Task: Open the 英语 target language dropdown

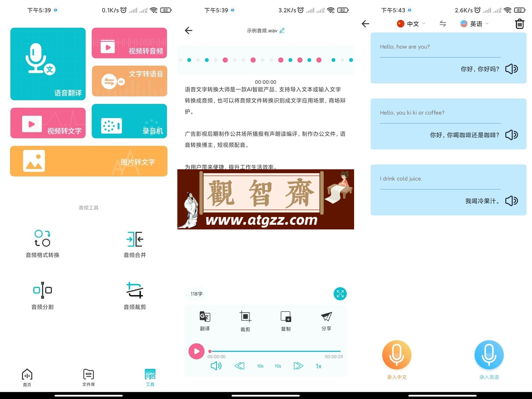Action: (x=474, y=24)
